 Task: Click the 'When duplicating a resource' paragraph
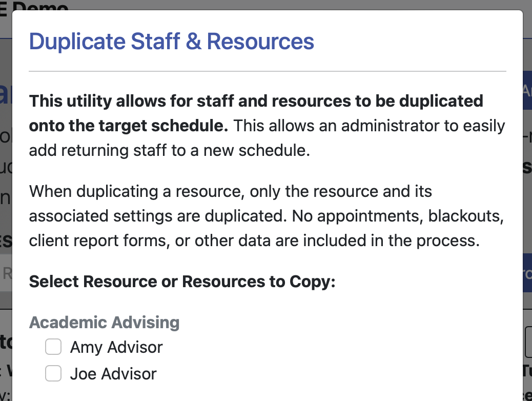230,192
